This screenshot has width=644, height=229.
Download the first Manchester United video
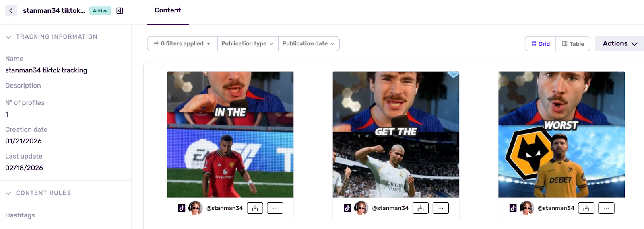click(255, 208)
